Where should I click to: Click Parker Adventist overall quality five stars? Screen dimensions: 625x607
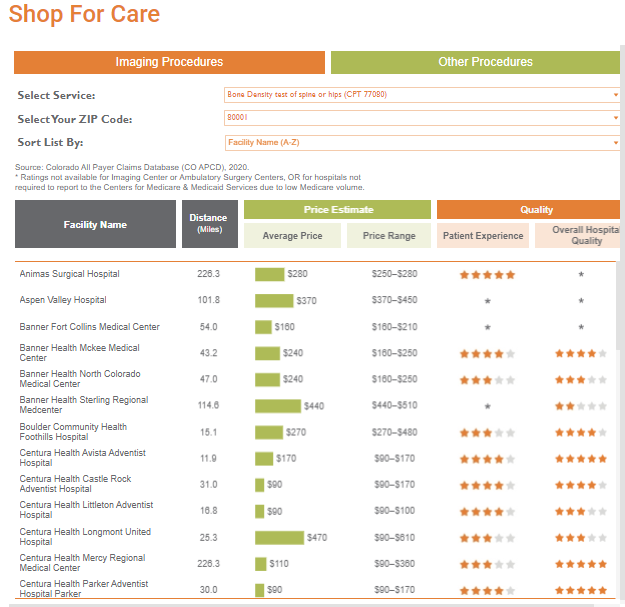coord(581,590)
